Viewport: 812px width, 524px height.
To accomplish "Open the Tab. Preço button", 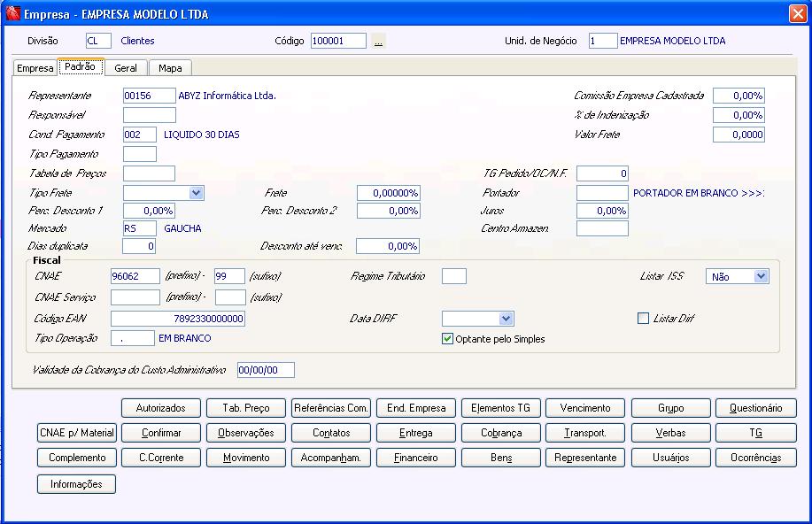I will 246,408.
